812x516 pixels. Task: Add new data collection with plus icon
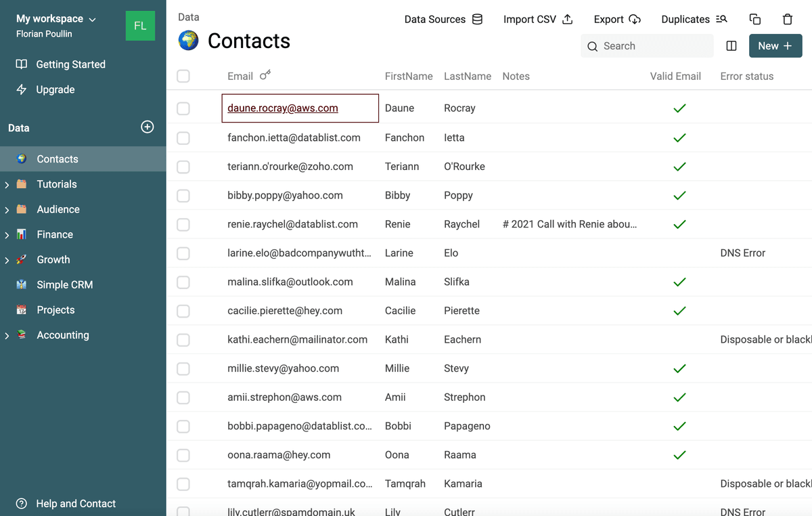148,127
